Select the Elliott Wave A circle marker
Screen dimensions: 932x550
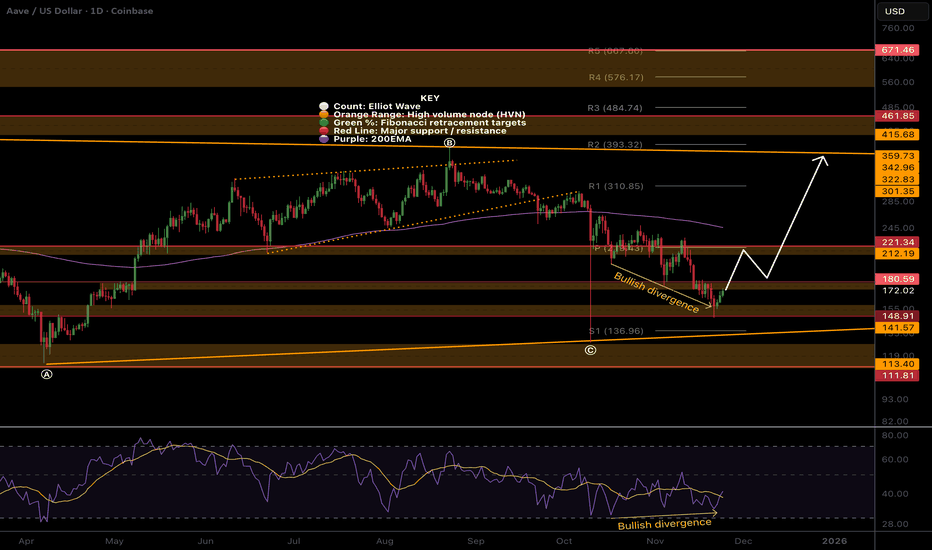pyautogui.click(x=46, y=374)
